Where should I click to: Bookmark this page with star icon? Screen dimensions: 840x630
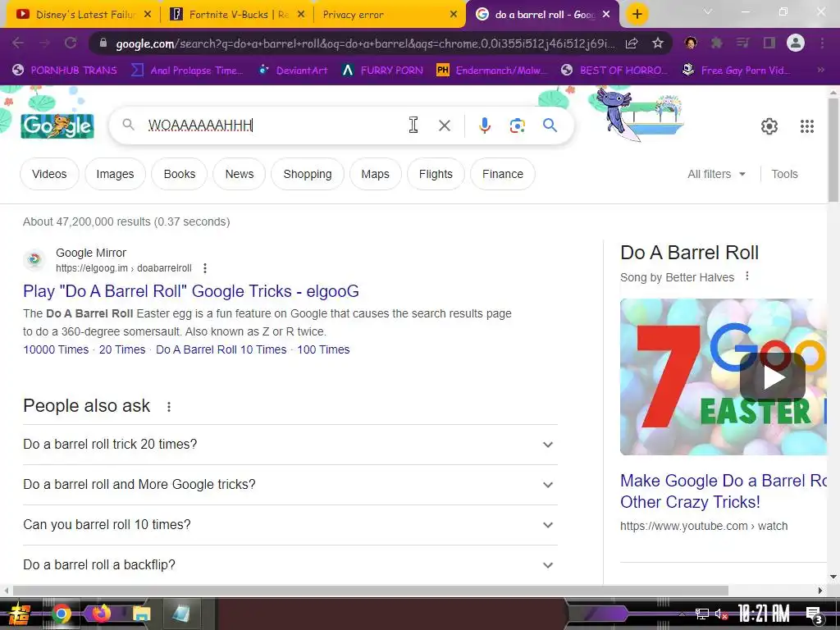[658, 43]
